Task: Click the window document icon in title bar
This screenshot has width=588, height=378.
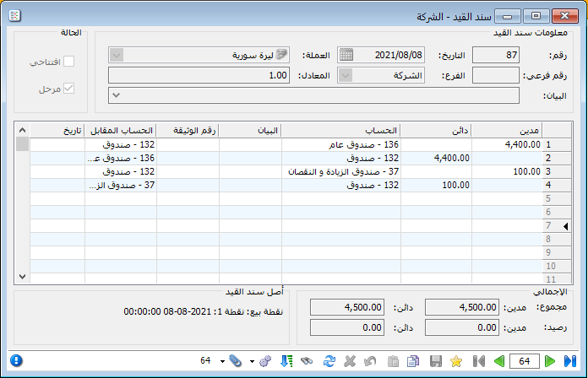Action: tap(14, 16)
